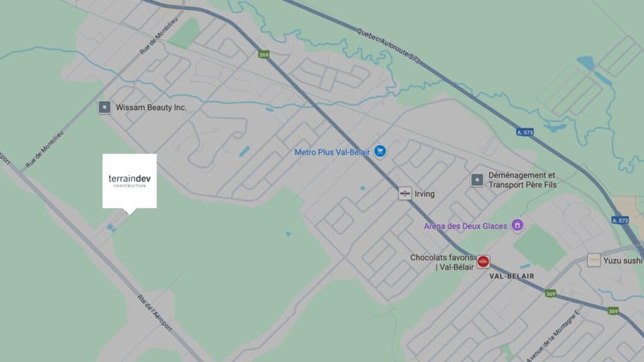Select the Aréna des Deux Glaces purple icon
Screen dimensions: 644x362
point(517,226)
